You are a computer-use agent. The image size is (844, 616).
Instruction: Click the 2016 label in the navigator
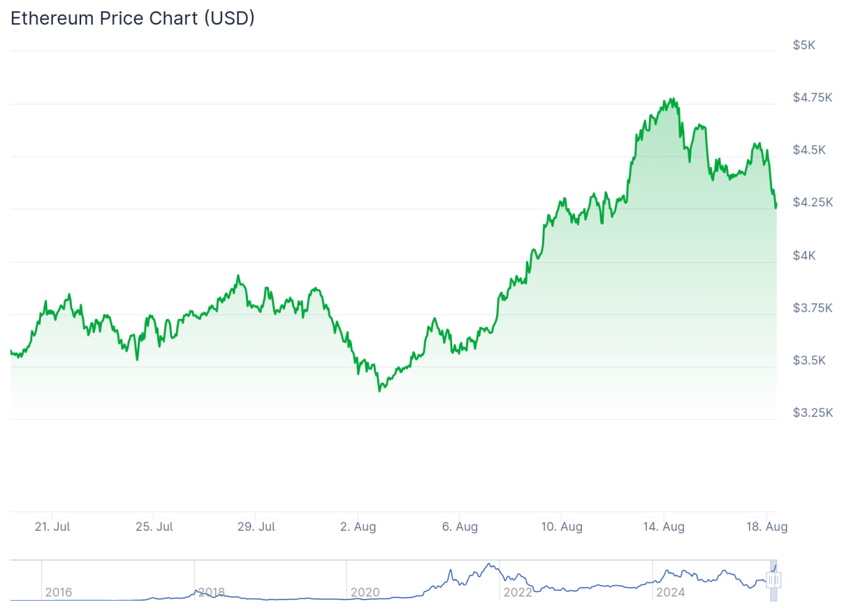click(59, 592)
